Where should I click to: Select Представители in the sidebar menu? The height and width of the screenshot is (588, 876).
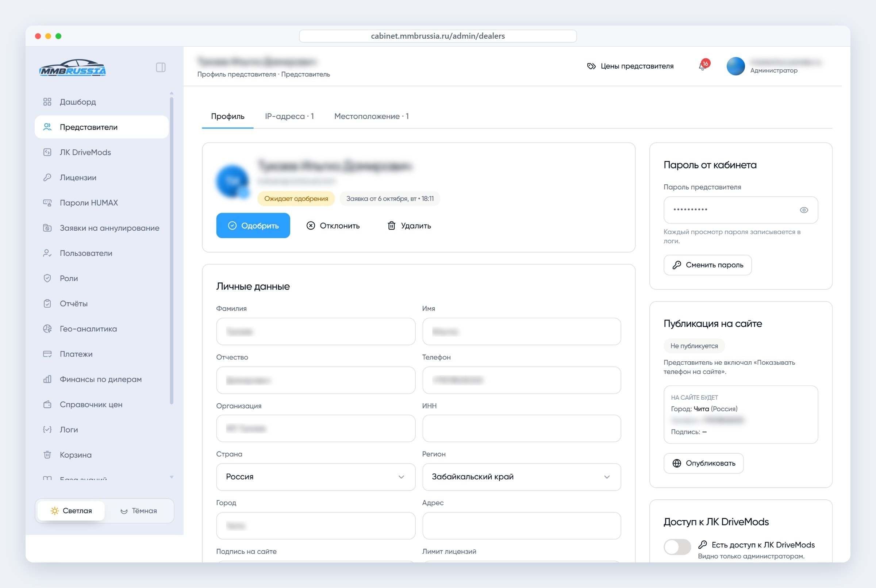coord(101,127)
